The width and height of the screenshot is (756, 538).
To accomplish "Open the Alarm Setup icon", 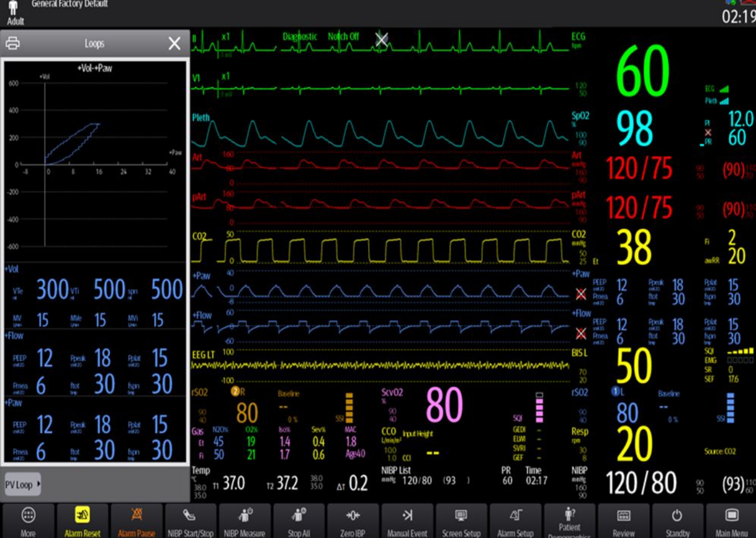I will pyautogui.click(x=515, y=520).
